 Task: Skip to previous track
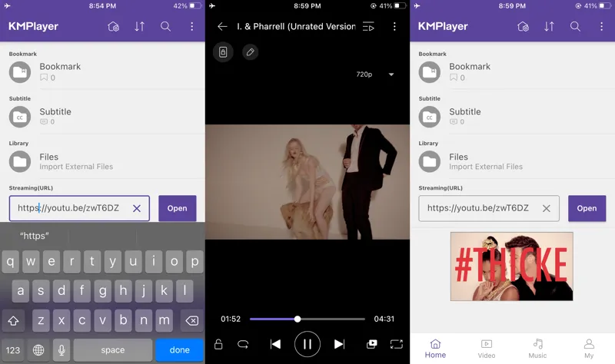click(275, 344)
